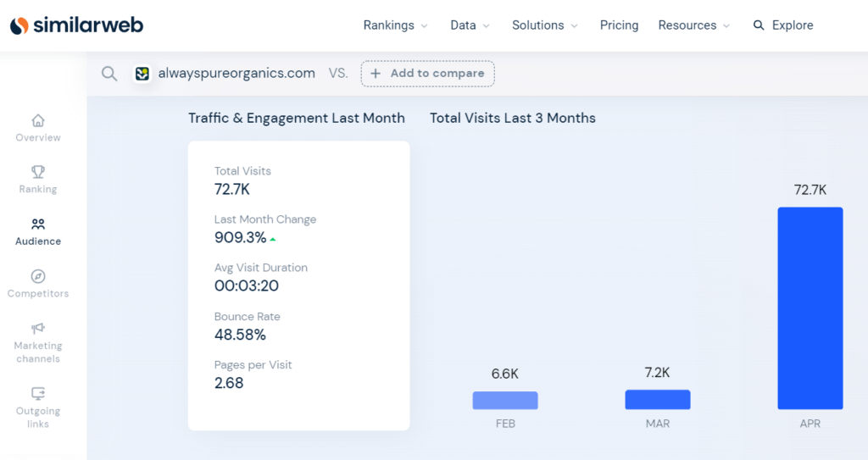Click the Explore search icon
The height and width of the screenshot is (460, 868).
759,25
